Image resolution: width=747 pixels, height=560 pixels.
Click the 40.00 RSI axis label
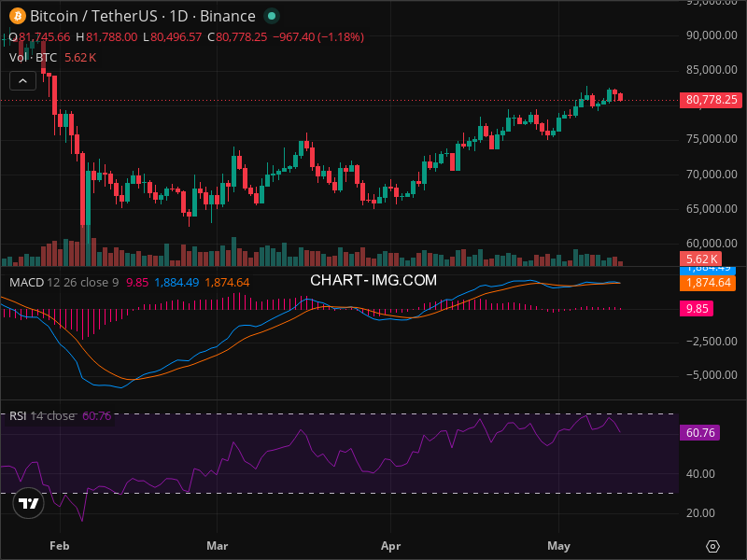pyautogui.click(x=700, y=474)
